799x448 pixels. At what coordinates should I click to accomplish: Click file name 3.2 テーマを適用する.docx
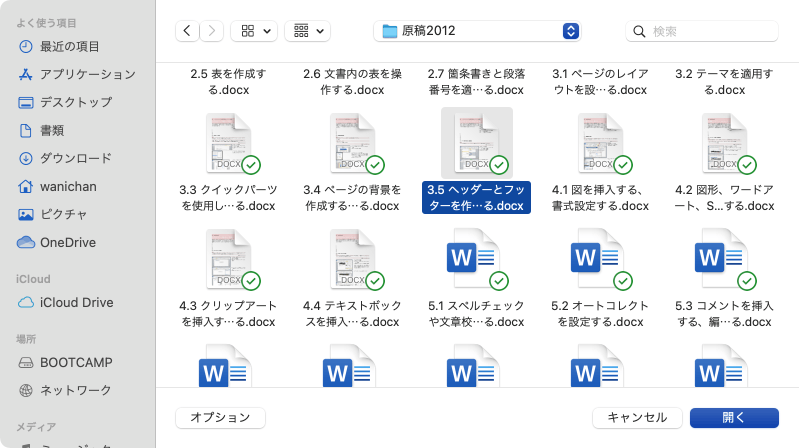pos(725,82)
